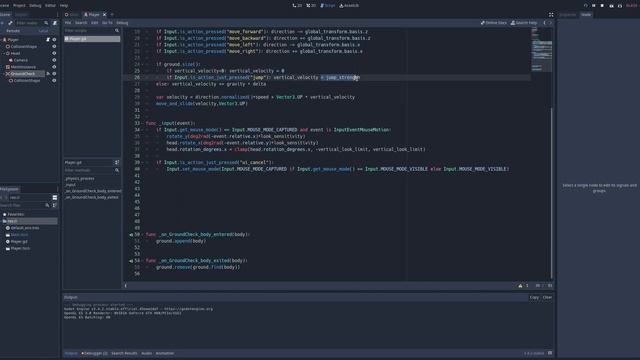This screenshot has height=360, width=640.
Task: Fold the if block at line 39
Action: tap(142, 162)
